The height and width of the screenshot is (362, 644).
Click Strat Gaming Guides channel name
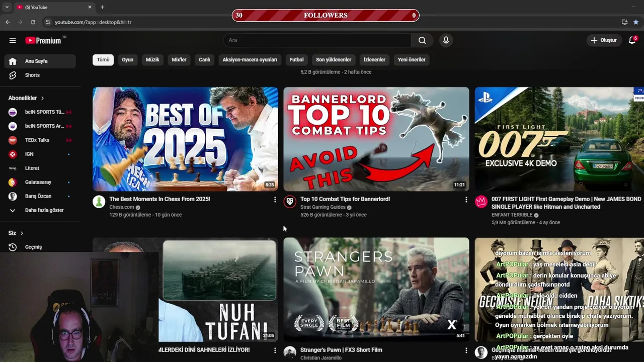(323, 207)
